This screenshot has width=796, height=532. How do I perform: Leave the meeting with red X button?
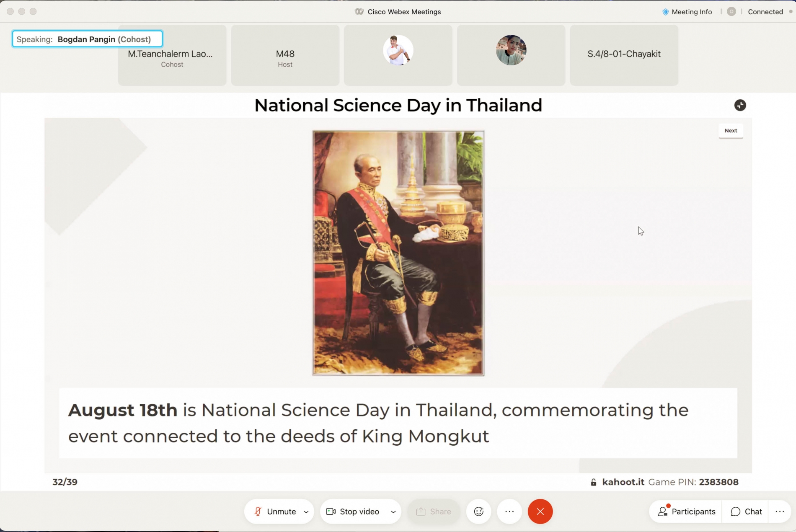(540, 511)
